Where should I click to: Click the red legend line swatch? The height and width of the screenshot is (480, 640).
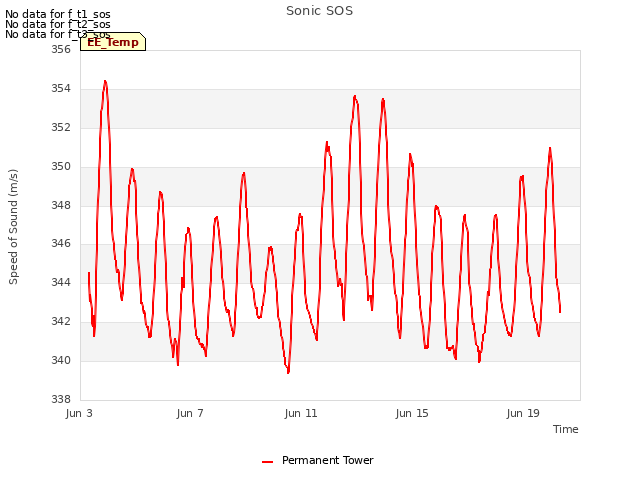tap(267, 462)
